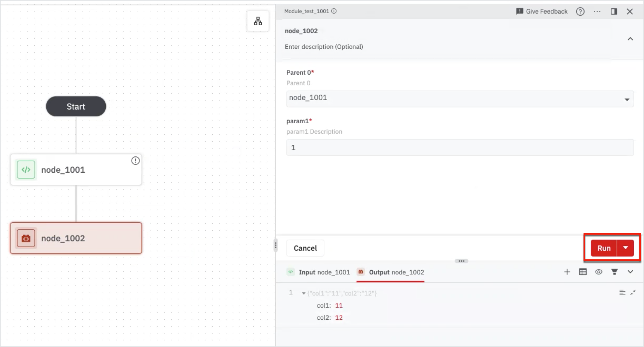Close the node configuration panel
Image resolution: width=644 pixels, height=347 pixels.
click(x=630, y=12)
